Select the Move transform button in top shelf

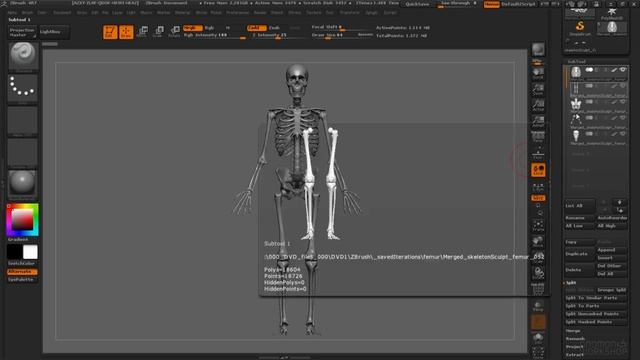pyautogui.click(x=142, y=31)
